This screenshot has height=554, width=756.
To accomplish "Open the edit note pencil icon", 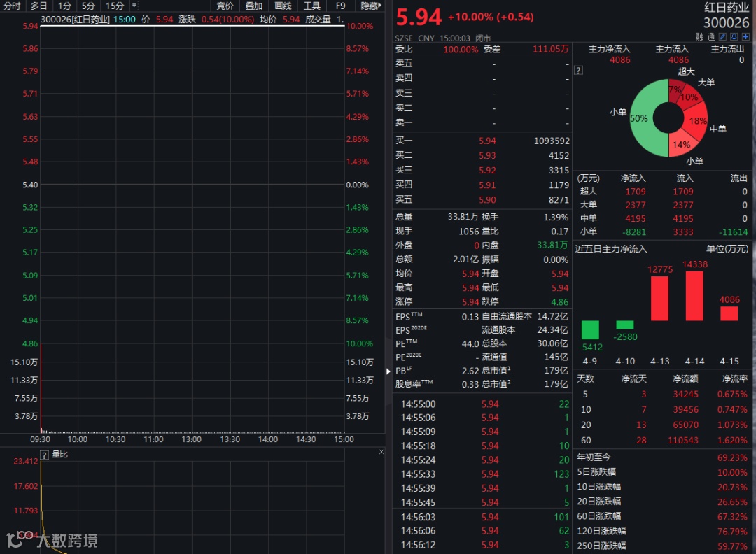I will pos(722,36).
